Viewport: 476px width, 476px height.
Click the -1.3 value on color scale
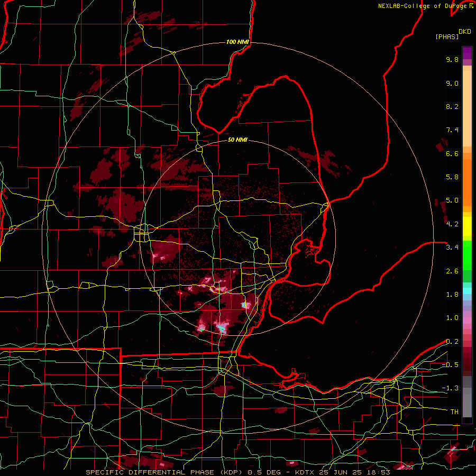point(450,388)
